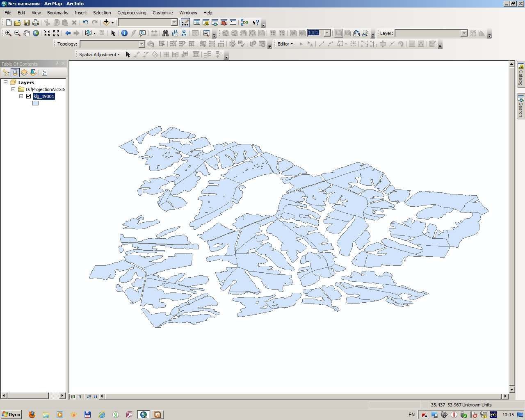
Task: Open the map scale dropdown
Action: coord(174,23)
